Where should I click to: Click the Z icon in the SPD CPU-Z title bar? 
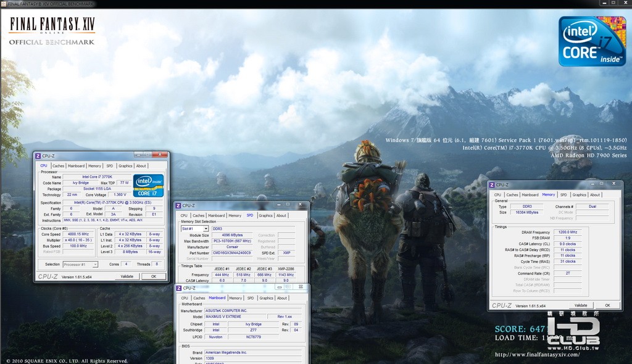click(x=178, y=205)
